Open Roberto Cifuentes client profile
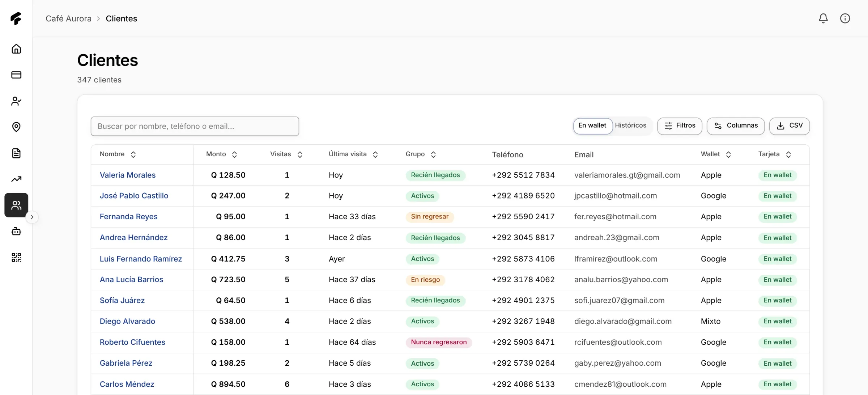 pyautogui.click(x=132, y=342)
